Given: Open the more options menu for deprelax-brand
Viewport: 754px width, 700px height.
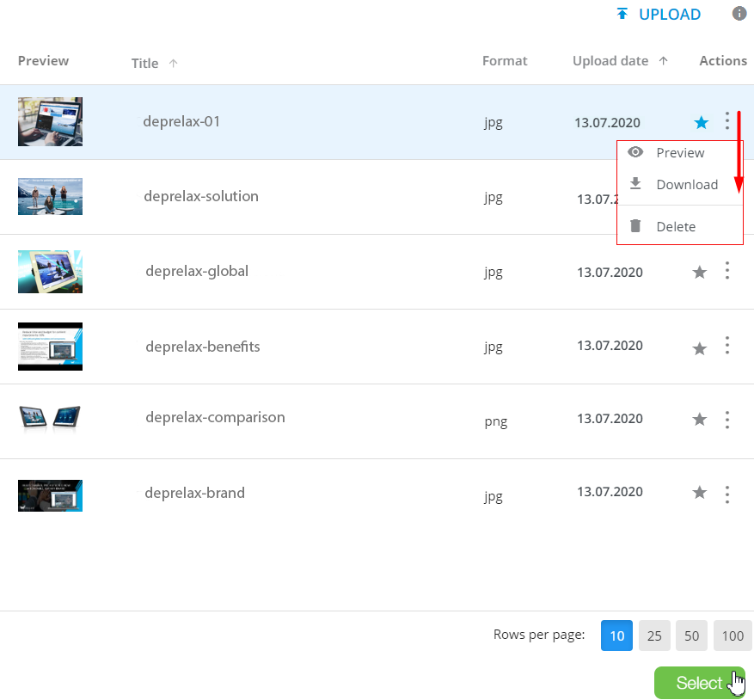Looking at the screenshot, I should pos(727,494).
